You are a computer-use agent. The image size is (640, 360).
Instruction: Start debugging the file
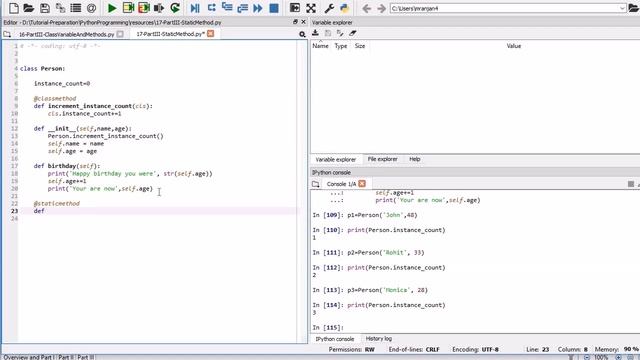pyautogui.click(x=195, y=8)
